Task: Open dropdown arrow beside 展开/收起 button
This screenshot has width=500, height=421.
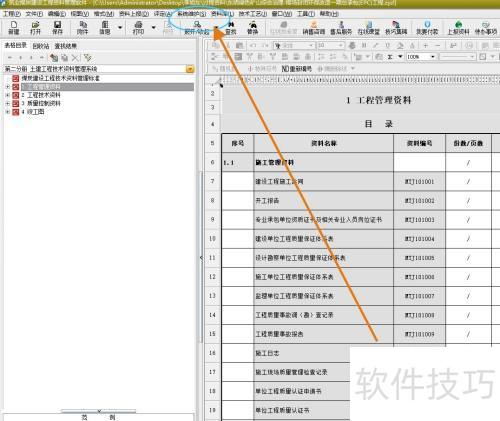Action: coord(216,28)
